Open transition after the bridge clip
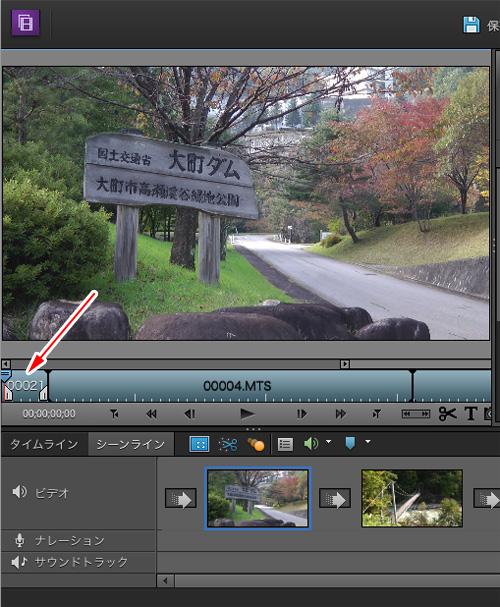The height and width of the screenshot is (607, 500). (487, 498)
